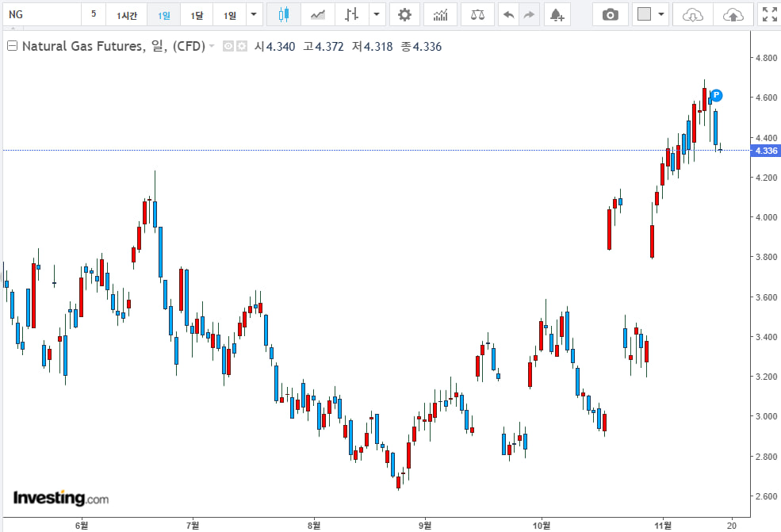Toggle visibility eye next to the series title
This screenshot has height=532, width=781.
pos(228,47)
